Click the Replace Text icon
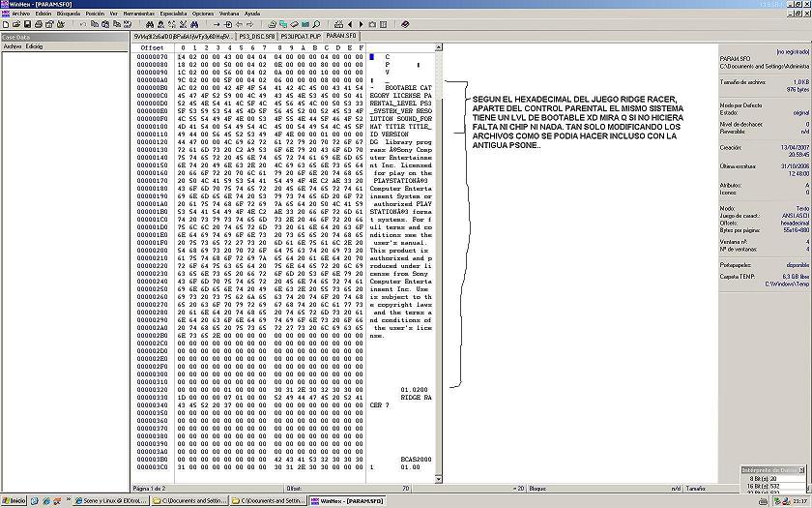This screenshot has width=812, height=508. pos(172,24)
